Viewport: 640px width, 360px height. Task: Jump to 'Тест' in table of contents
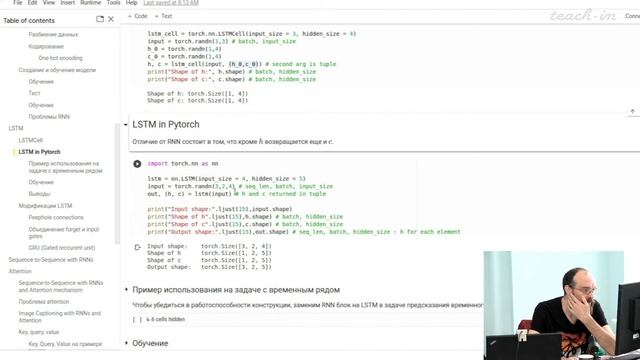click(34, 93)
